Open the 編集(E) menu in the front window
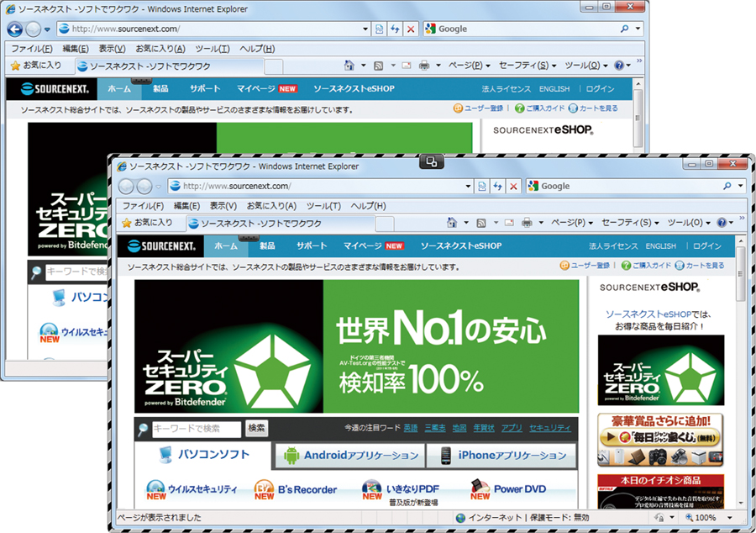Screen dimensions: 756x533 (186, 206)
